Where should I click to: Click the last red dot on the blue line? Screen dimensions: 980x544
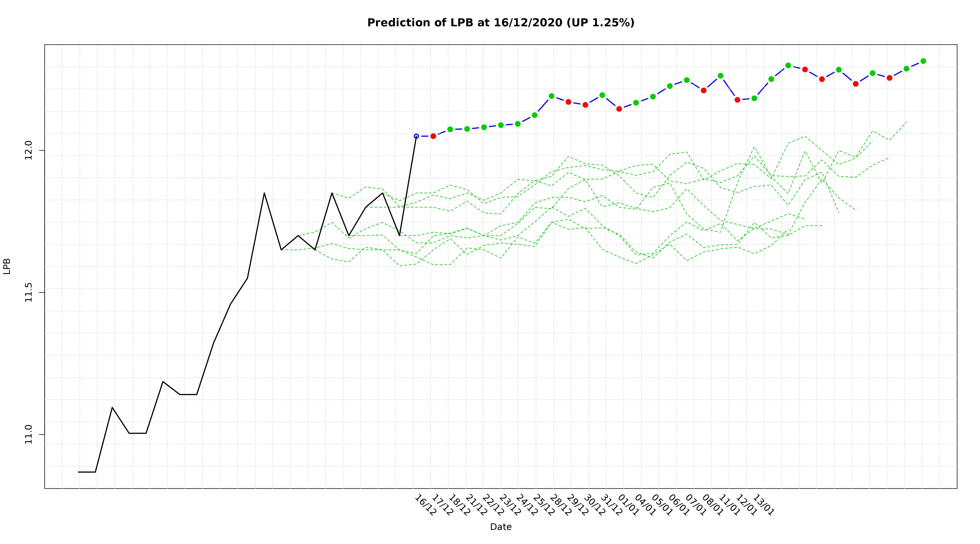(x=889, y=78)
